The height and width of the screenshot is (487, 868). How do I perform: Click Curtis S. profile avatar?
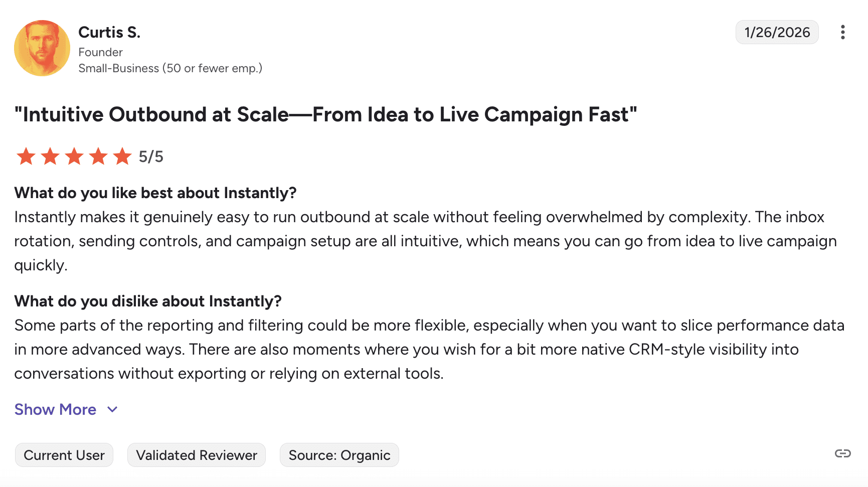click(42, 48)
